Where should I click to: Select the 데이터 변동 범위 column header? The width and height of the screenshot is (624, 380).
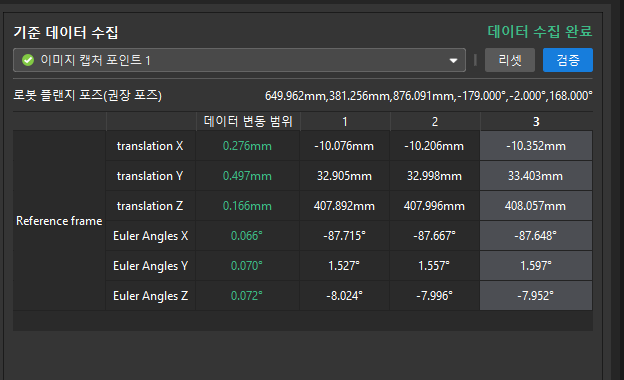pos(248,121)
